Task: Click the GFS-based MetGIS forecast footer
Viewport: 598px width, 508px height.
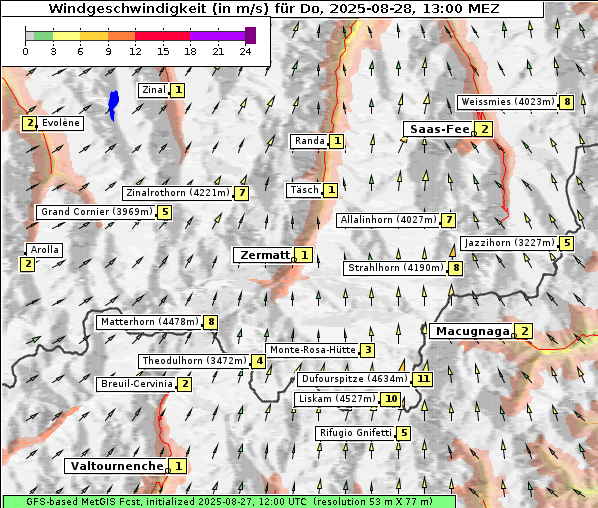Action: [229, 502]
